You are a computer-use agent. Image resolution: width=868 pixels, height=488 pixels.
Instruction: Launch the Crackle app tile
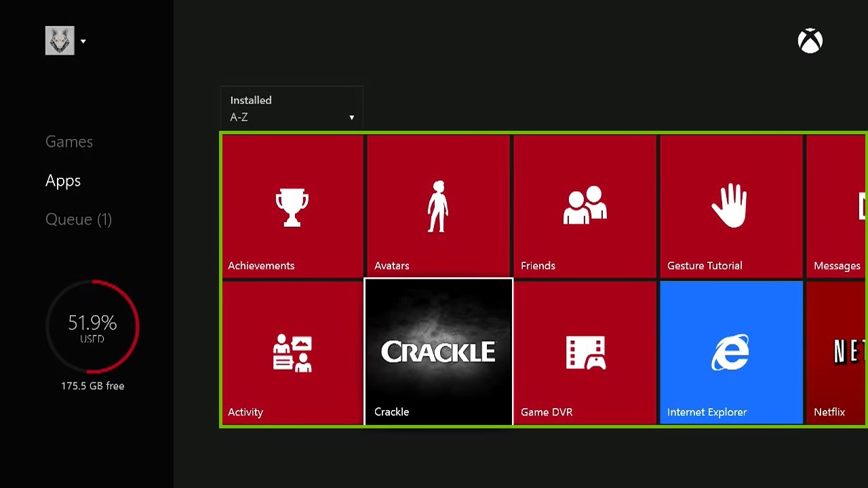438,352
